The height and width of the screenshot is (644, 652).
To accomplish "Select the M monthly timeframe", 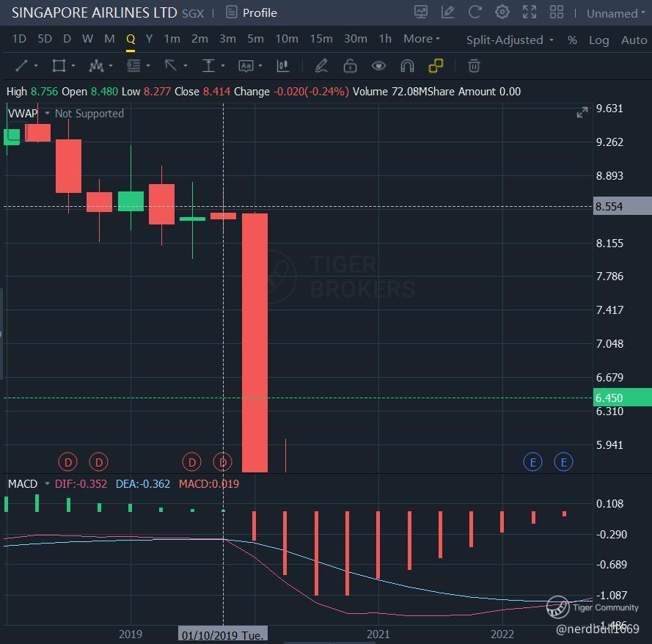I will click(109, 39).
